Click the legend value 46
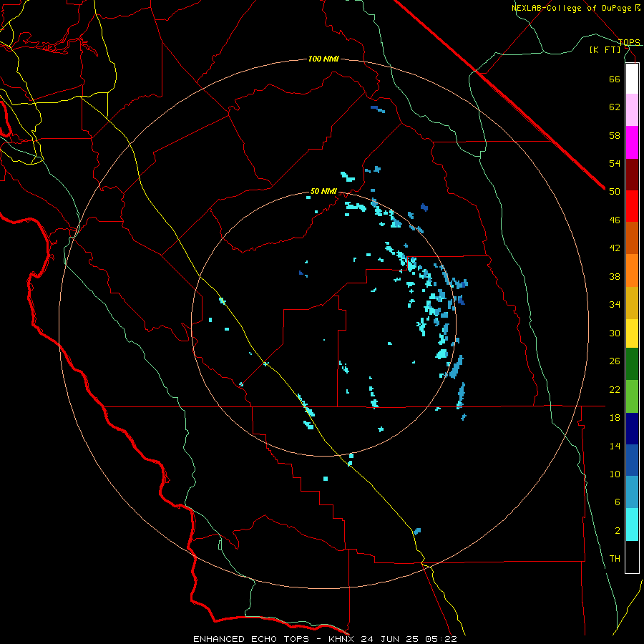Viewport: 644px width, 644px height. click(x=615, y=220)
